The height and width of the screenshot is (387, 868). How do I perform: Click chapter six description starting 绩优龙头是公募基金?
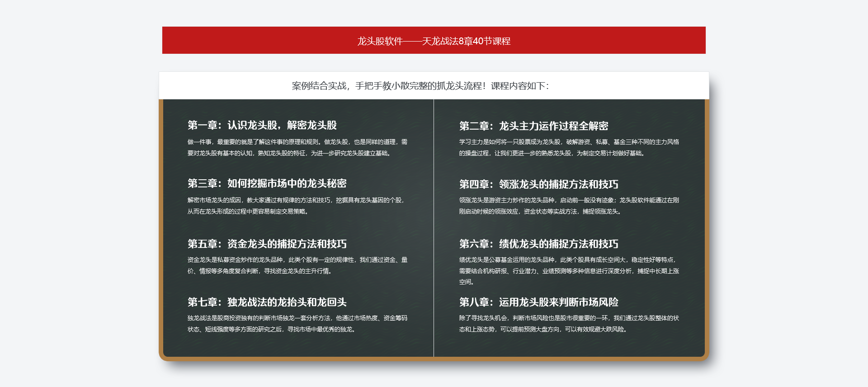(569, 271)
